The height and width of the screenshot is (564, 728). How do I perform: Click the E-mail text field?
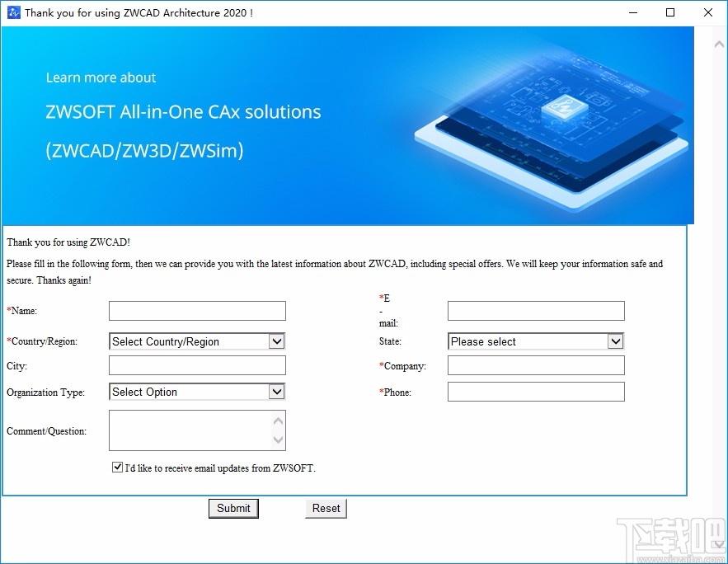coord(536,311)
